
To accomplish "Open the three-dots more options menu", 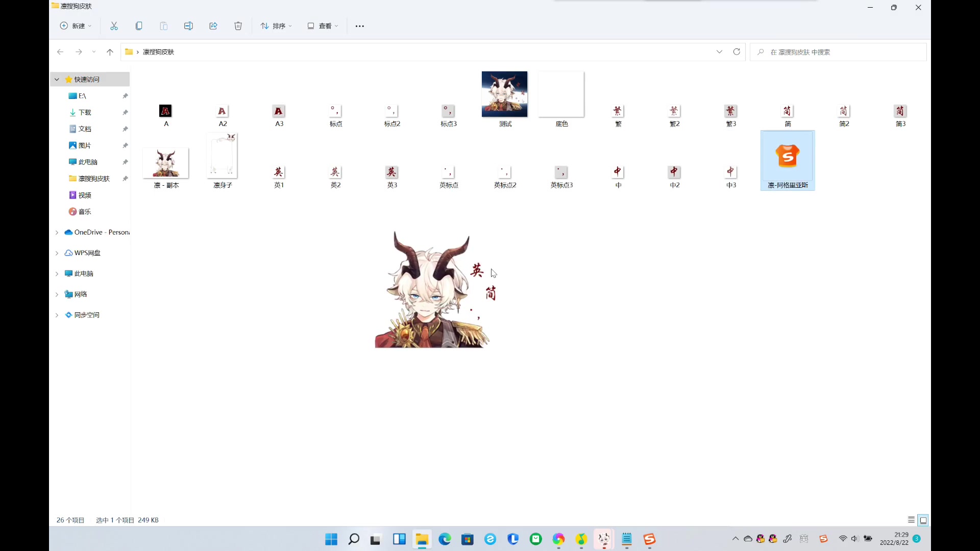I will click(x=360, y=26).
